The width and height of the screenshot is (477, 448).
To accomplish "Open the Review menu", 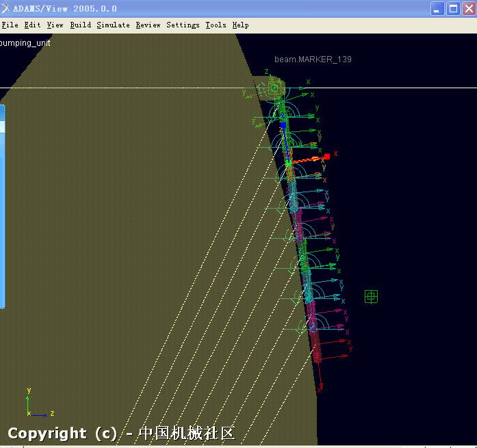I will (148, 25).
